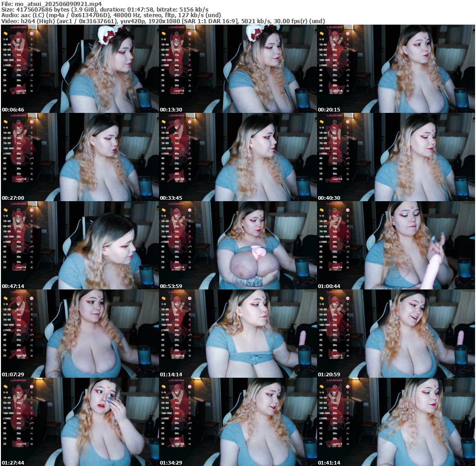Click the Video h264 codec info line
This screenshot has height=466, width=476.
point(163,21)
